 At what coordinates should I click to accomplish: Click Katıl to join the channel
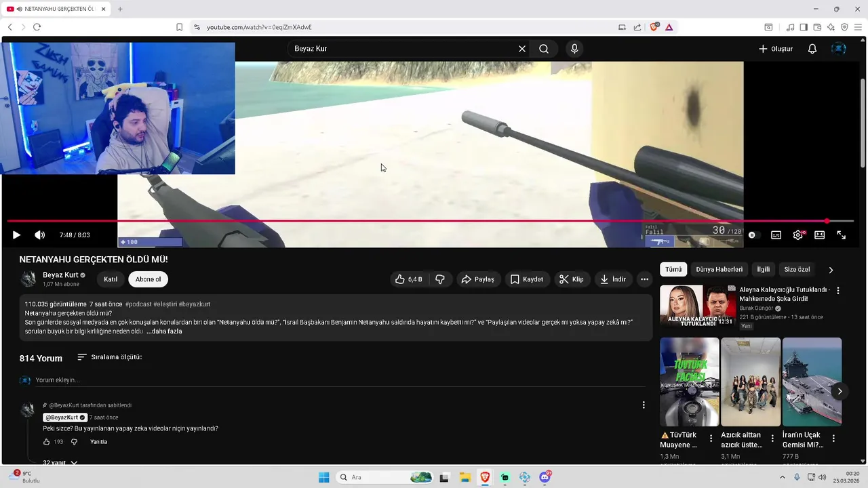(111, 279)
